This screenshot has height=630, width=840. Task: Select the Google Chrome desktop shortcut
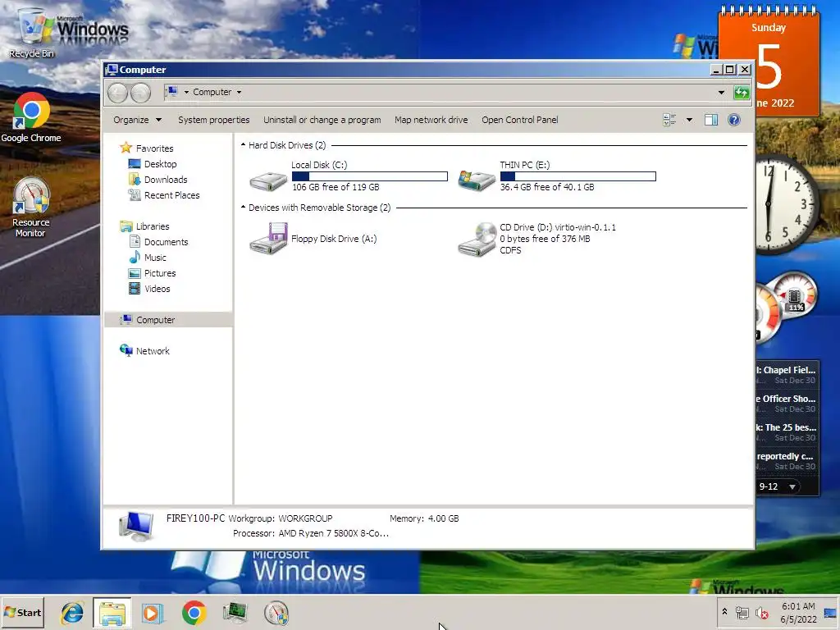point(31,118)
